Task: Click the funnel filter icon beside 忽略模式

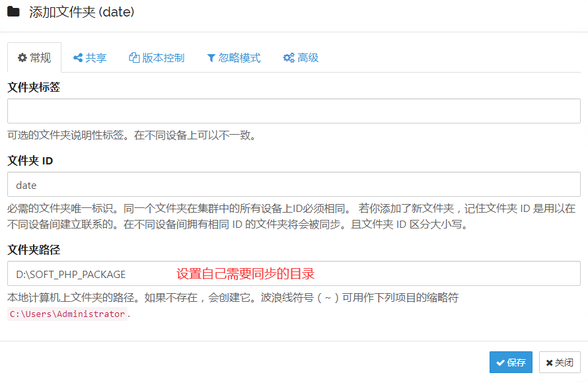Action: point(211,58)
